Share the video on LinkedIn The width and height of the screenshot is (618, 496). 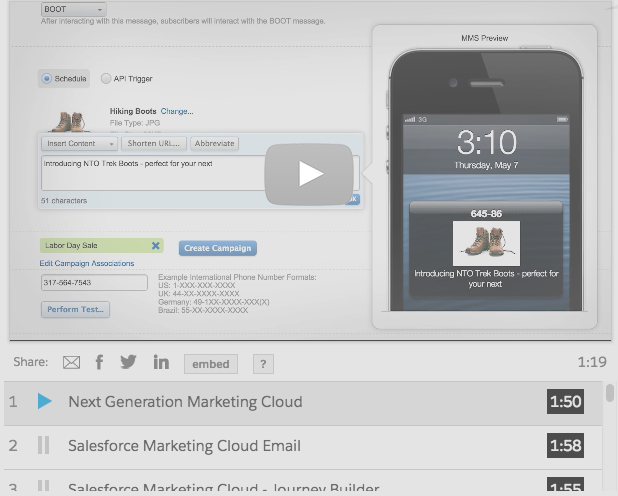click(x=161, y=362)
